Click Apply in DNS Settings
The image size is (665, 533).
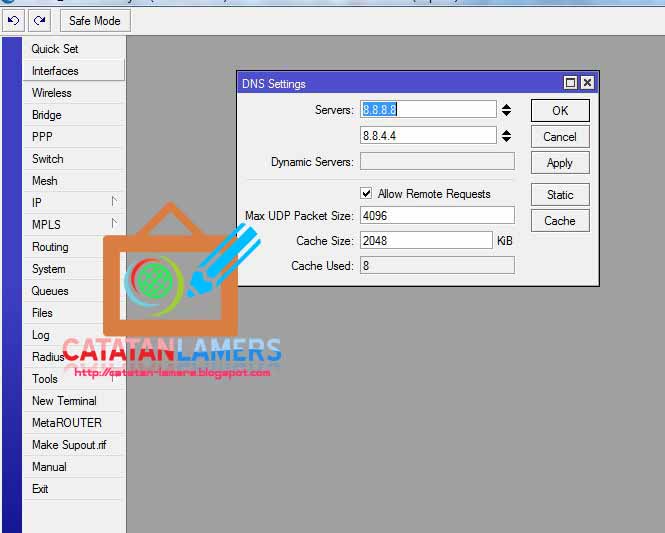pyautogui.click(x=560, y=163)
